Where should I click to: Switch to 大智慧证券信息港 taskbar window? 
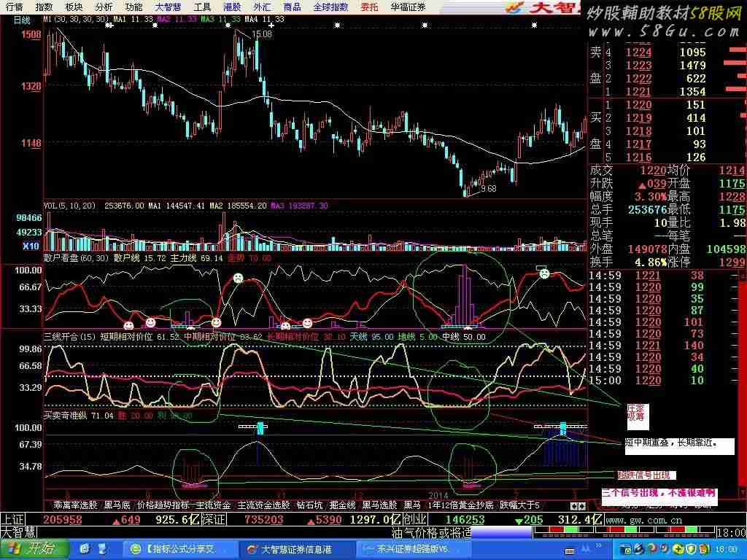point(295,550)
